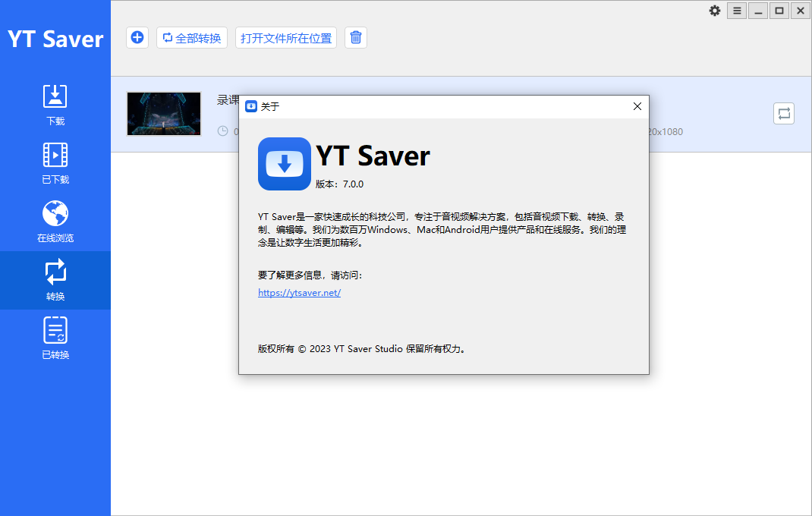Minimize the YT Saver window

758,11
